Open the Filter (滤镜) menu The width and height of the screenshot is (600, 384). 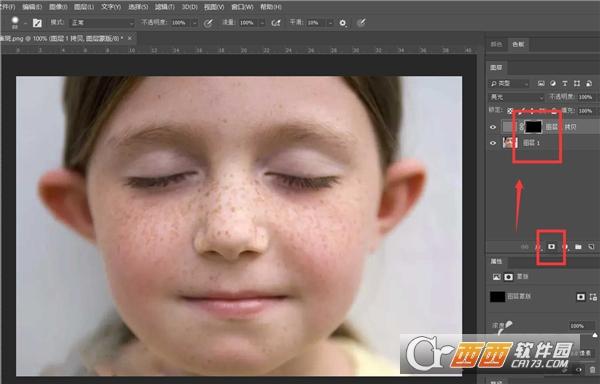pyautogui.click(x=165, y=7)
